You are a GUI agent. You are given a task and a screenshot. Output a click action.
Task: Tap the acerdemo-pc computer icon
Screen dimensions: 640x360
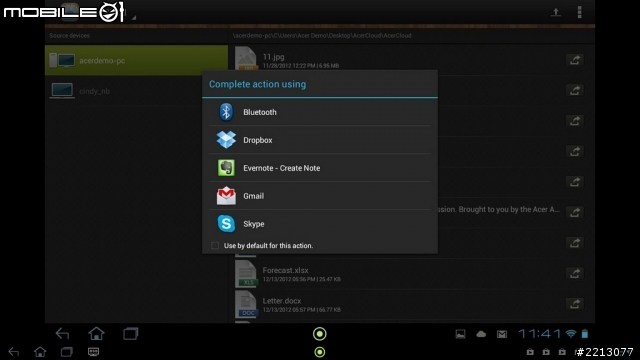point(62,60)
